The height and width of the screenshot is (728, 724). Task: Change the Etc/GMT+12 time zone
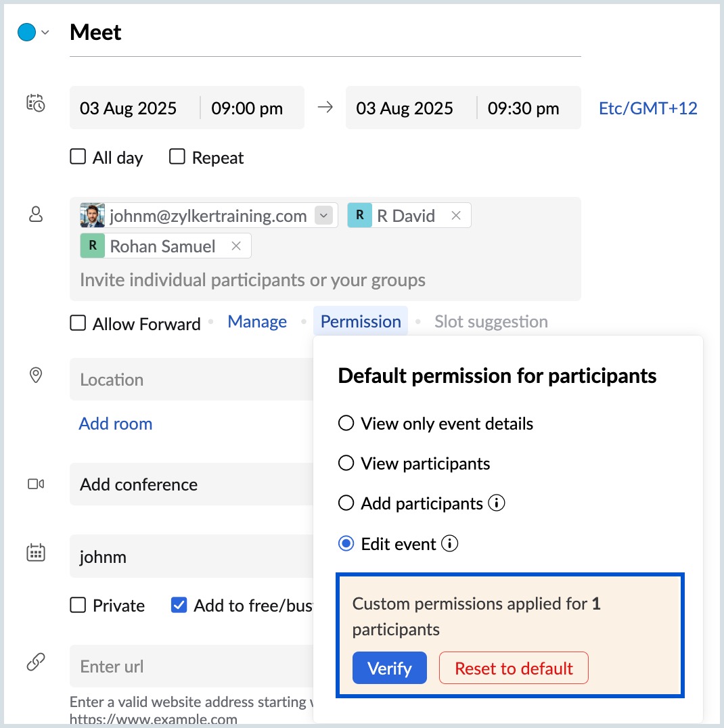click(648, 108)
